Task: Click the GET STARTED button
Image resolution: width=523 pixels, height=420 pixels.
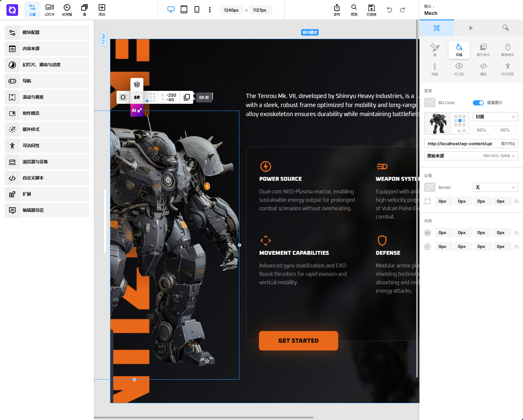Action: (298, 341)
